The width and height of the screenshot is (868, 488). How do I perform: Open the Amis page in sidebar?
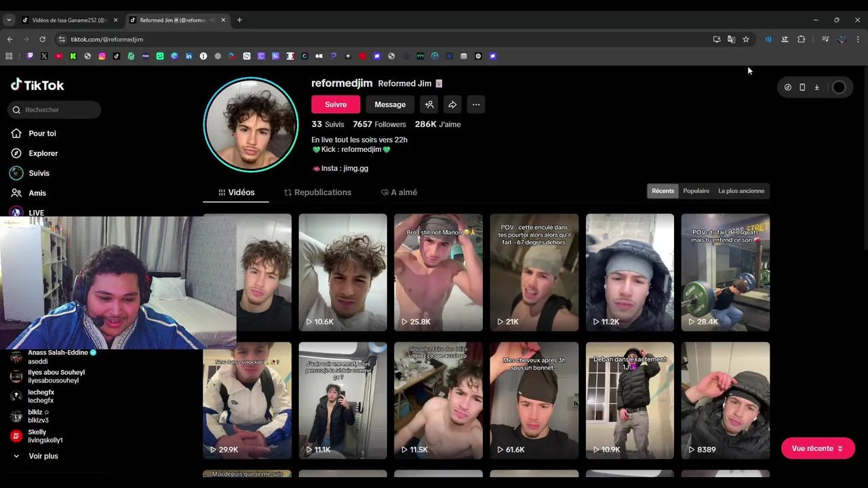(37, 193)
